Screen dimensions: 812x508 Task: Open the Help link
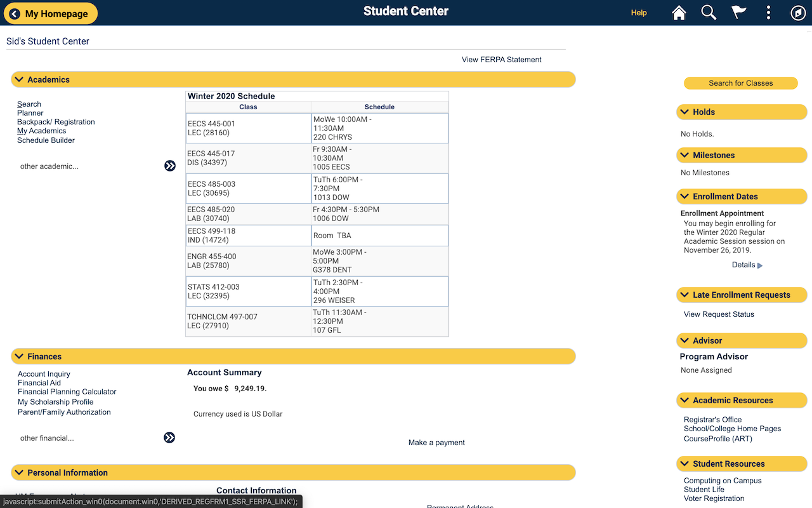coord(639,13)
